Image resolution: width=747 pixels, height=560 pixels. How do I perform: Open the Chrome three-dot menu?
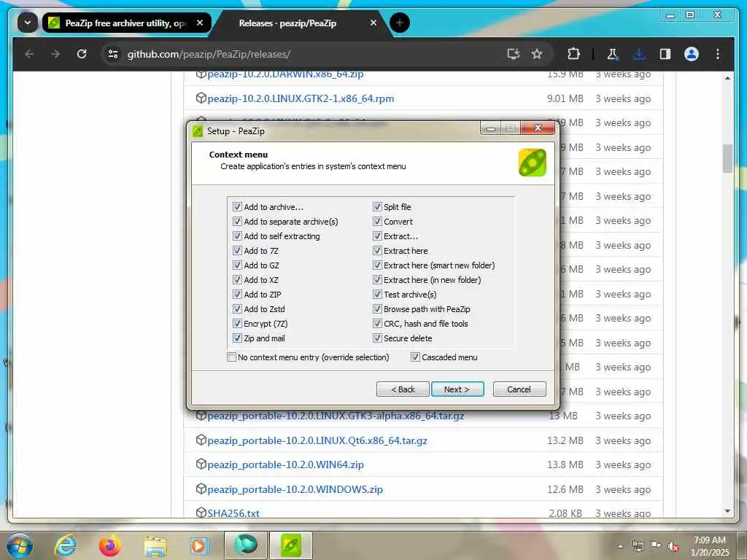(x=718, y=54)
